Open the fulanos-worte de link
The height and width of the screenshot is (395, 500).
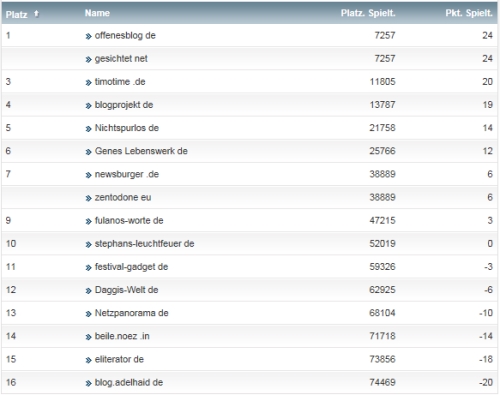pos(129,221)
